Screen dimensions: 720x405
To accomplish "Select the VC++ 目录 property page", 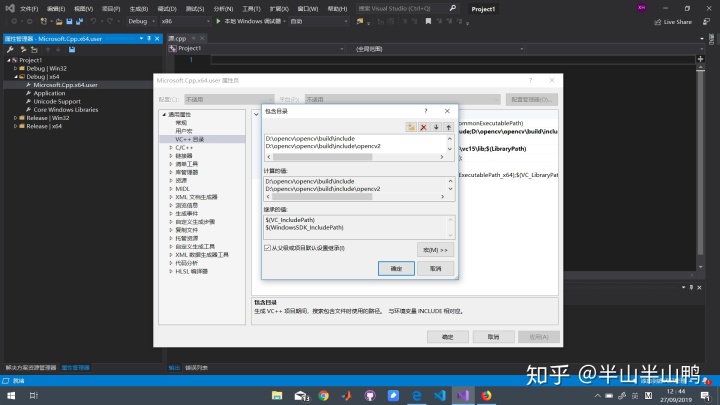I will click(190, 139).
